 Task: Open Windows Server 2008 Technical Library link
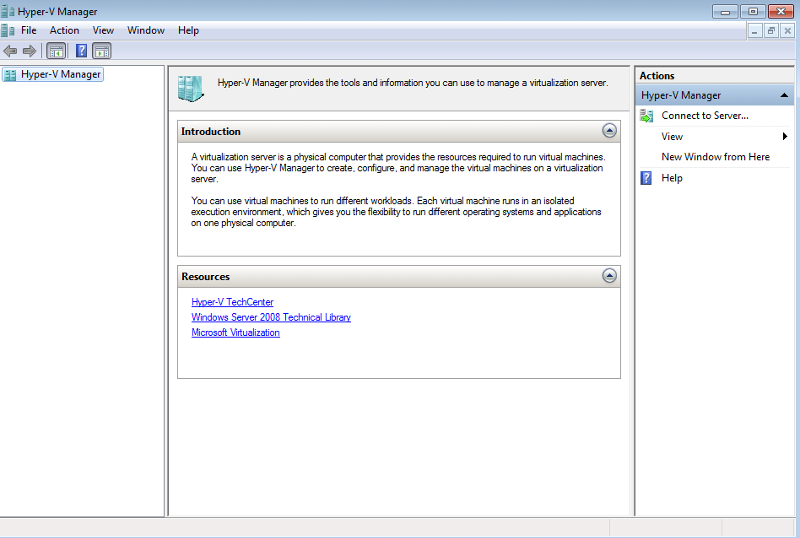click(x=271, y=317)
